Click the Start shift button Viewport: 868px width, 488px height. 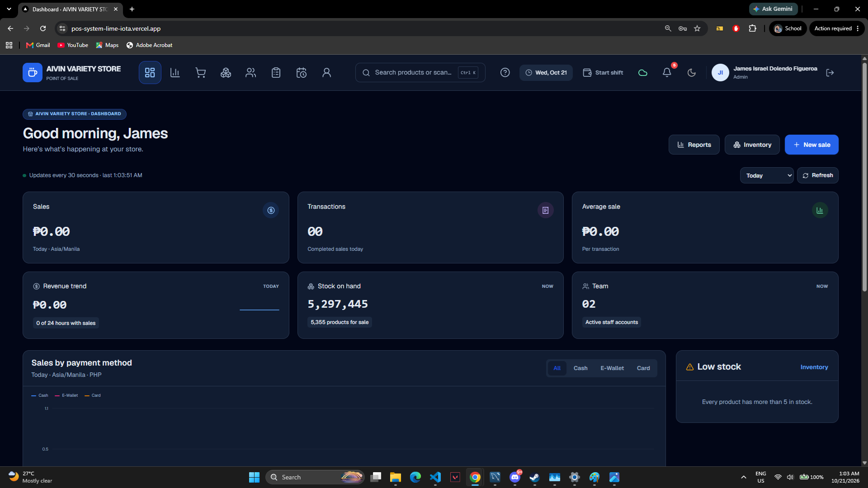[x=603, y=72]
